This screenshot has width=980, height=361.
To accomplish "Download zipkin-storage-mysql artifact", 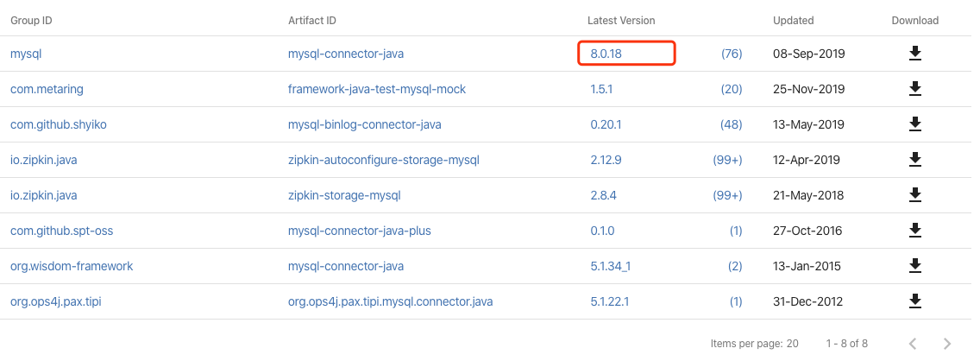I will click(x=915, y=195).
